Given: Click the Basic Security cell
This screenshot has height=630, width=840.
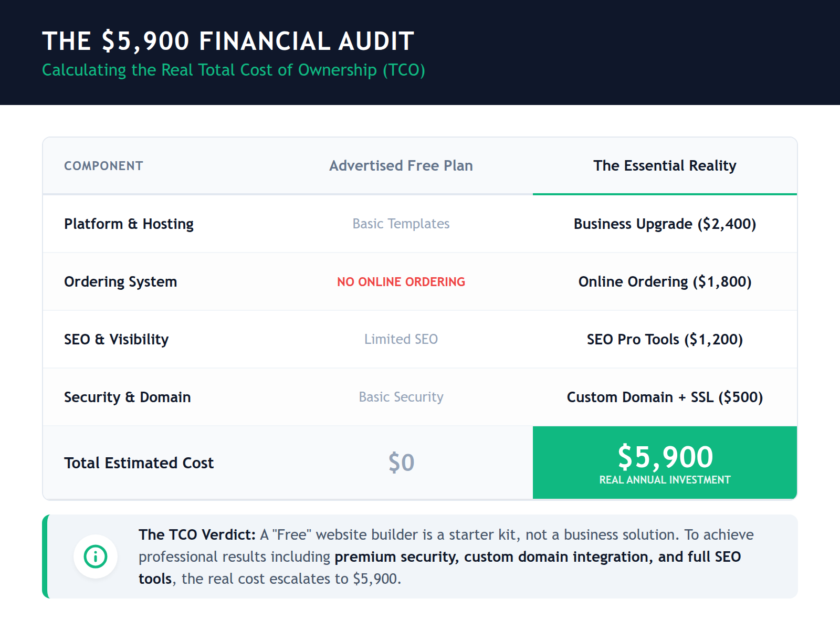Looking at the screenshot, I should (x=401, y=397).
